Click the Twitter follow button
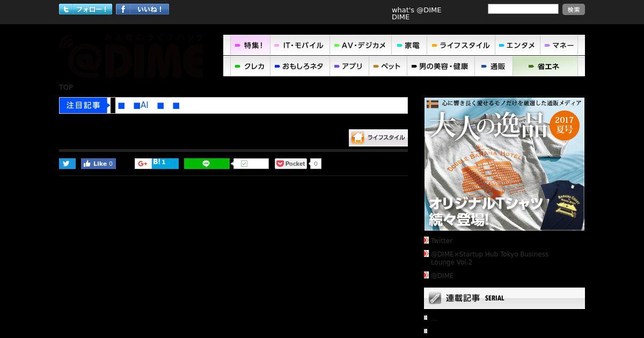 (x=85, y=9)
